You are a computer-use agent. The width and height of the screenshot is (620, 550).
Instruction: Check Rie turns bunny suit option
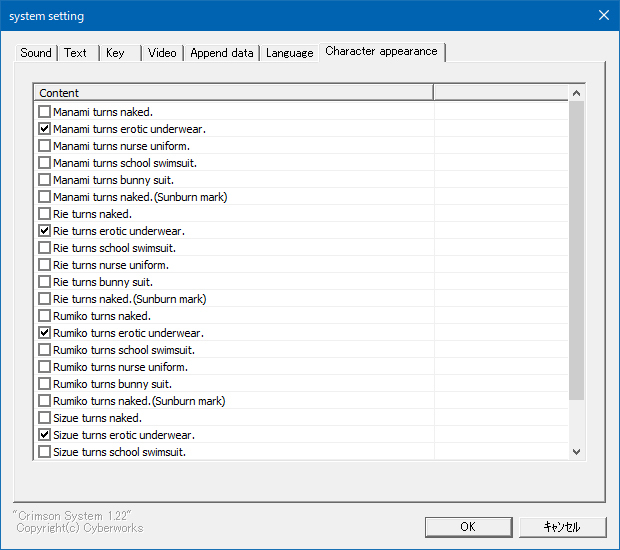44,282
